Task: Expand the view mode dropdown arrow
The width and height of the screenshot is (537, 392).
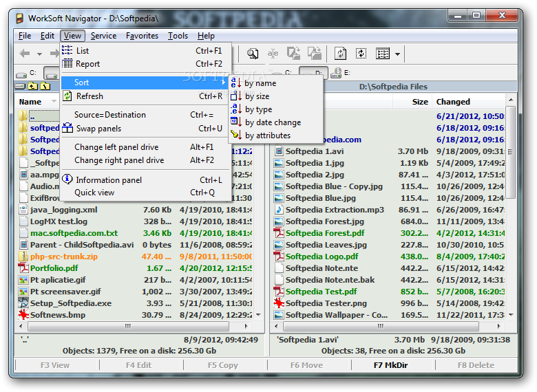Action: click(397, 54)
